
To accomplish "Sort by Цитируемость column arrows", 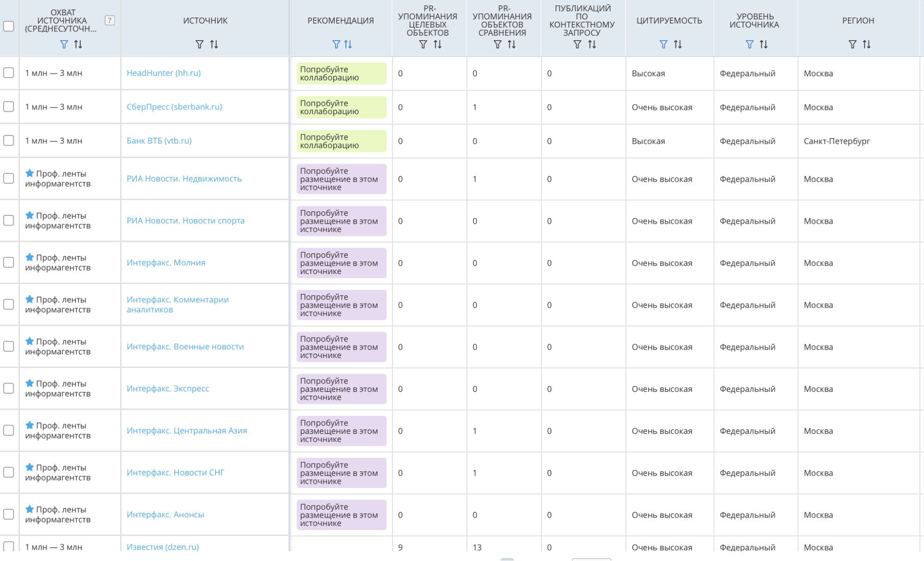I will coord(678,44).
